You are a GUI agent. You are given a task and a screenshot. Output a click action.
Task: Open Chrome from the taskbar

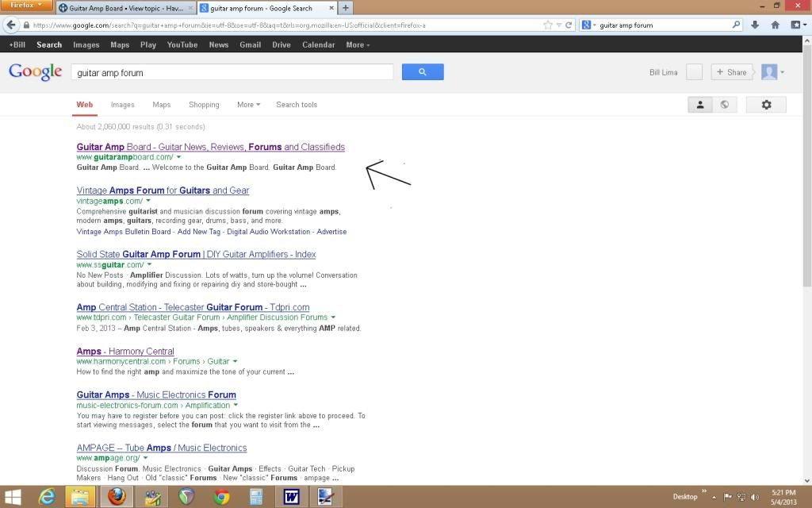pyautogui.click(x=222, y=497)
